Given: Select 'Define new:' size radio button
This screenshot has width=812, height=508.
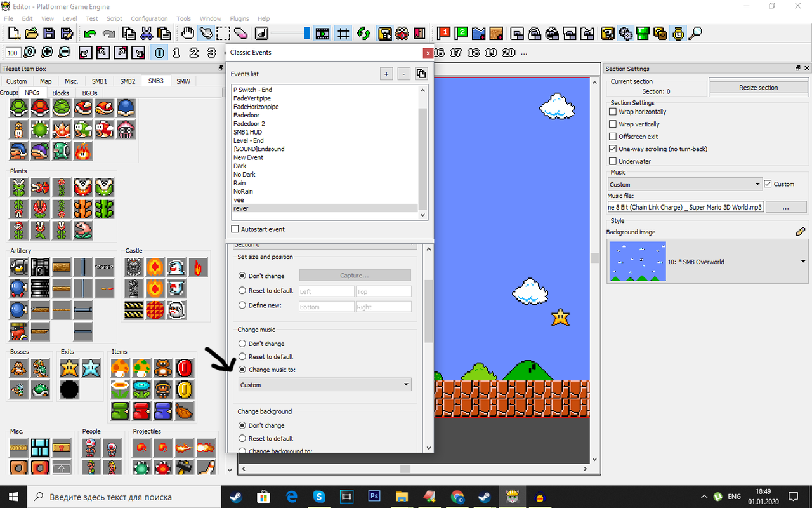Looking at the screenshot, I should click(242, 305).
